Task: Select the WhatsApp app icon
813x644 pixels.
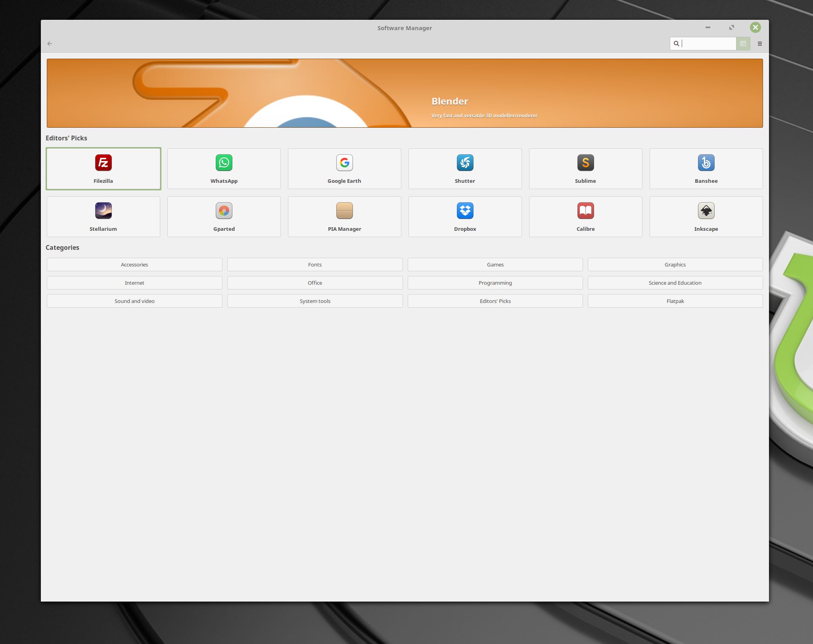Action: (224, 163)
